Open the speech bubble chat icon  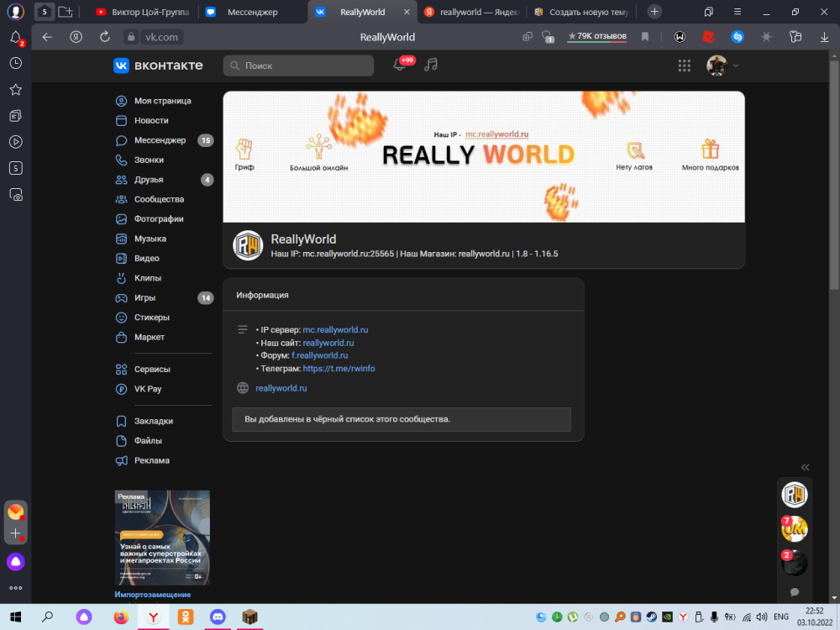click(795, 592)
